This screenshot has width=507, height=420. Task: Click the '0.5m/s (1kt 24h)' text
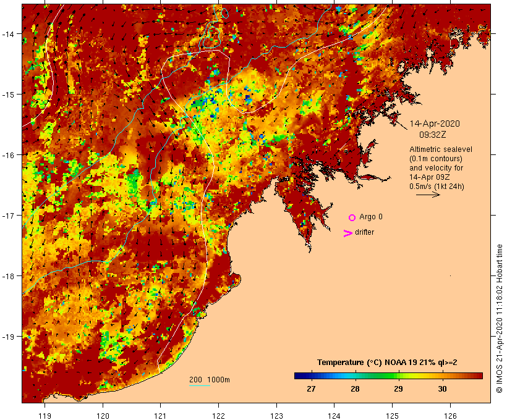click(x=437, y=187)
